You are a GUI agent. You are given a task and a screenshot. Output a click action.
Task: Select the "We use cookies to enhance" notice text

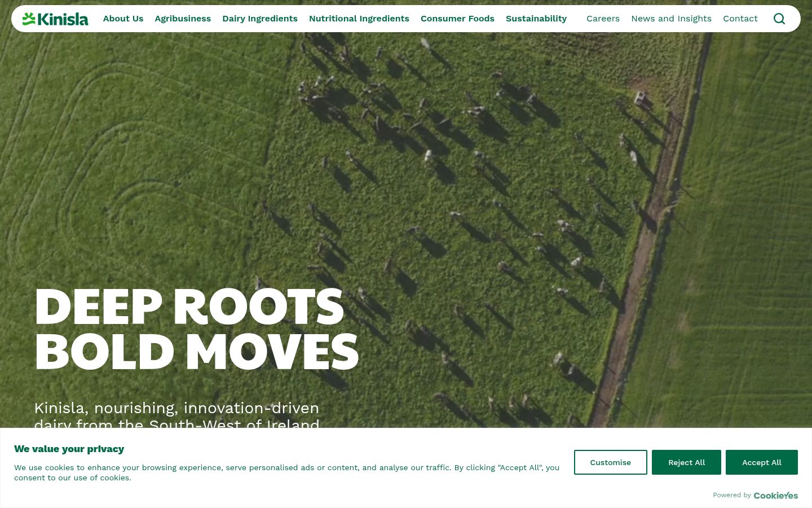point(286,472)
